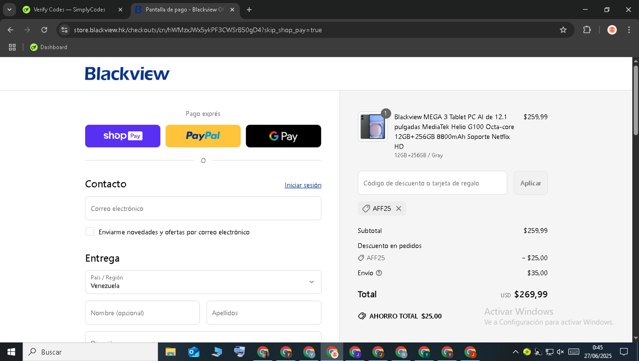The height and width of the screenshot is (361, 639).
Task: Bookmark this page with star icon
Action: tap(563, 30)
